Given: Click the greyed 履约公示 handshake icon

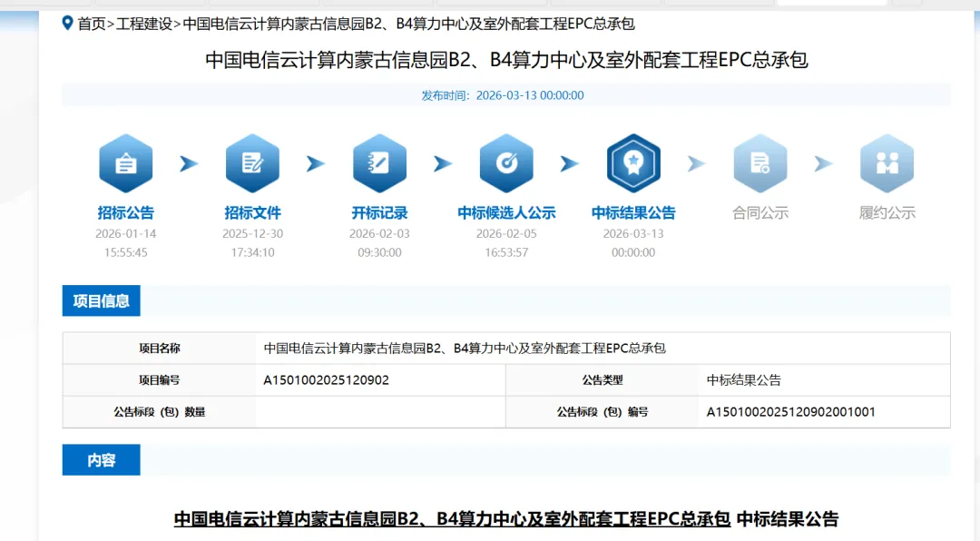Looking at the screenshot, I should pos(887,163).
